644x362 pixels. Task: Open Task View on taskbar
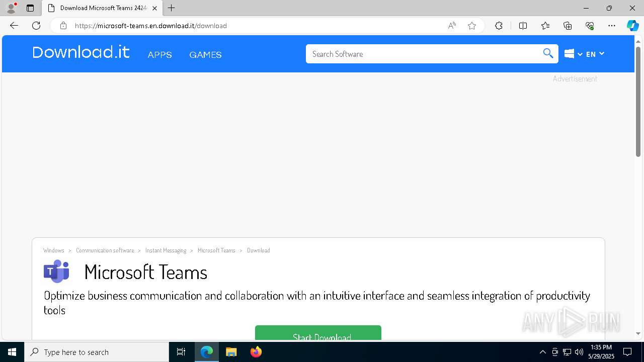click(x=181, y=352)
